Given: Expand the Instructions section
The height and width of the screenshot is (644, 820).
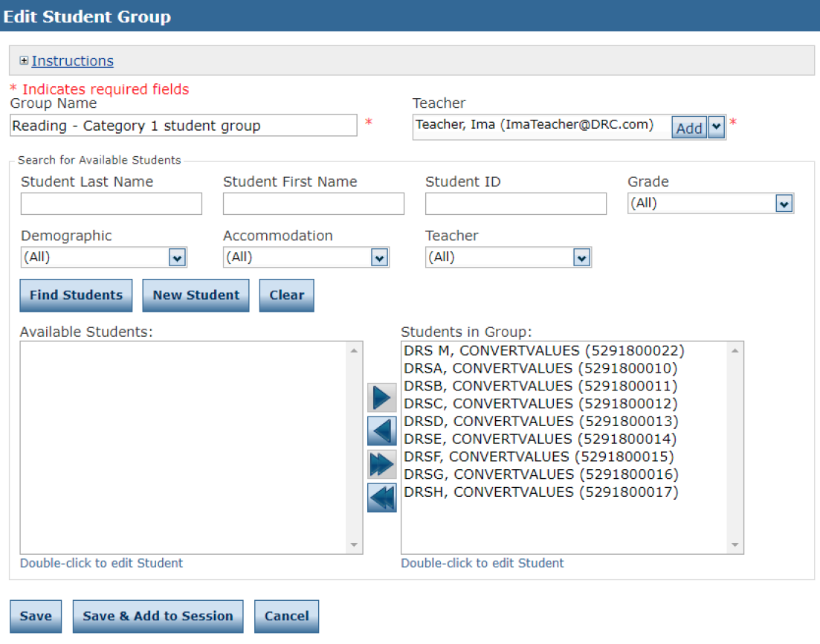Looking at the screenshot, I should [72, 60].
